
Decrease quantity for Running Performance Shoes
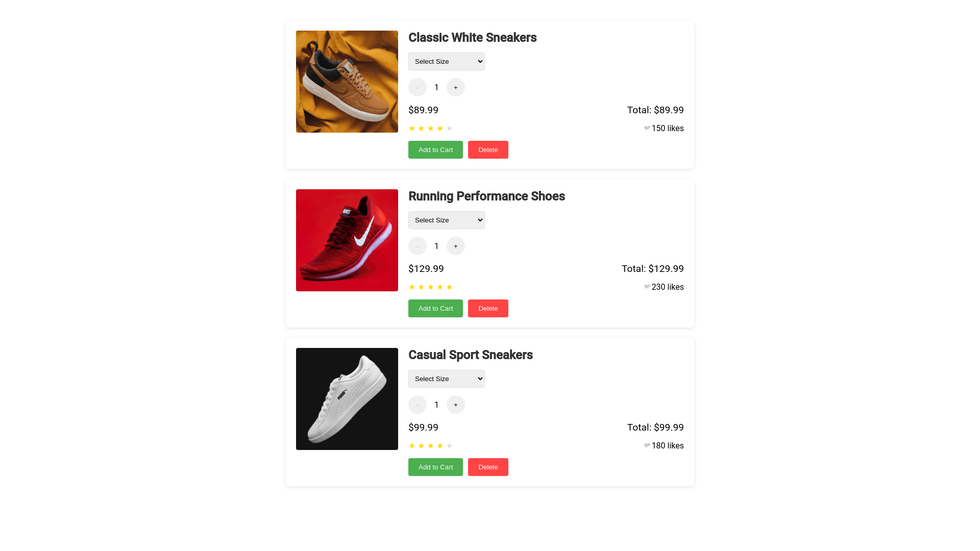pos(417,246)
